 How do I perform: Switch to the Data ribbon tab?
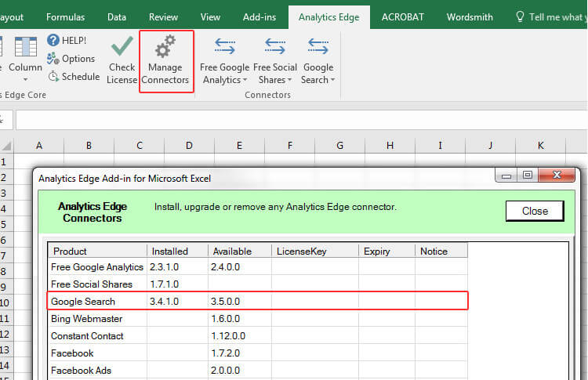click(x=117, y=17)
